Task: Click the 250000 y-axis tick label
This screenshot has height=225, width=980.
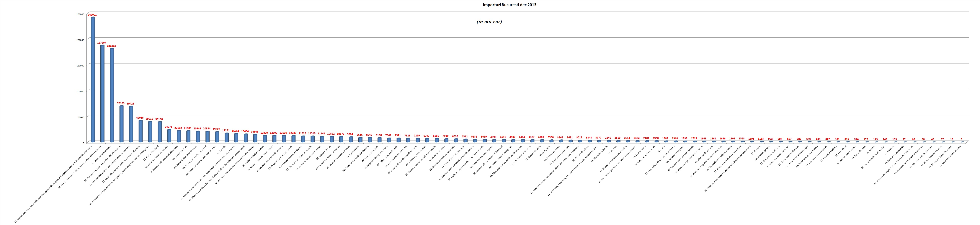Action: [x=80, y=14]
